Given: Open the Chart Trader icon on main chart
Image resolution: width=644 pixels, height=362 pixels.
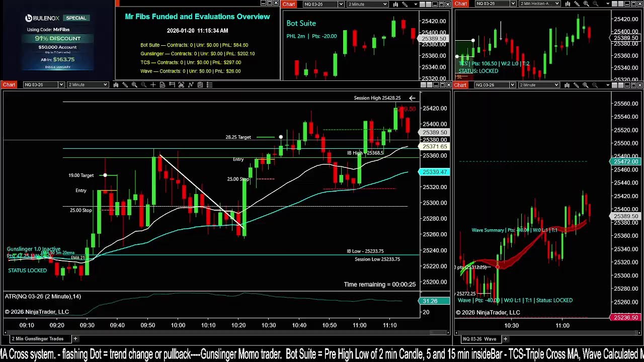Looking at the screenshot, I should [172, 84].
